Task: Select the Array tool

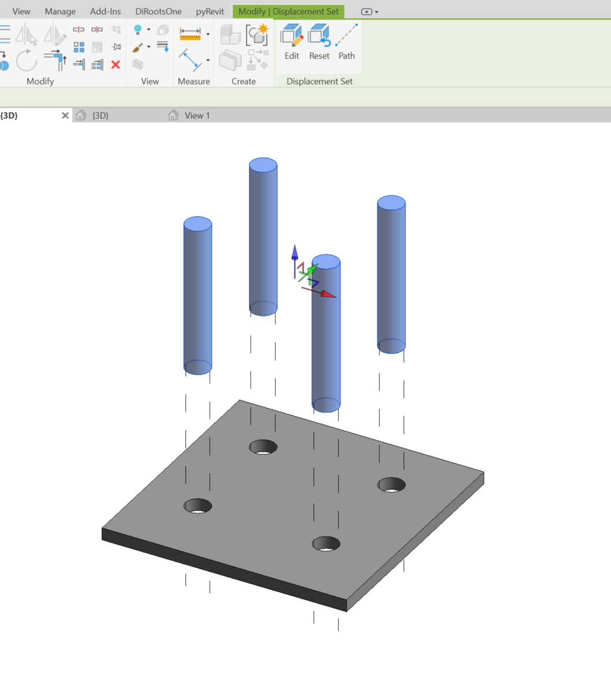Action: tap(80, 46)
